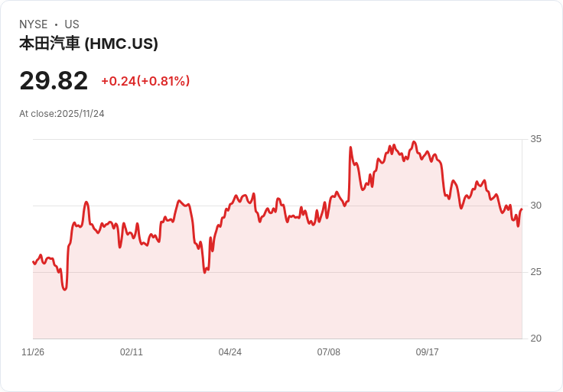Click the rightmost end of the price line

[x=522, y=209]
